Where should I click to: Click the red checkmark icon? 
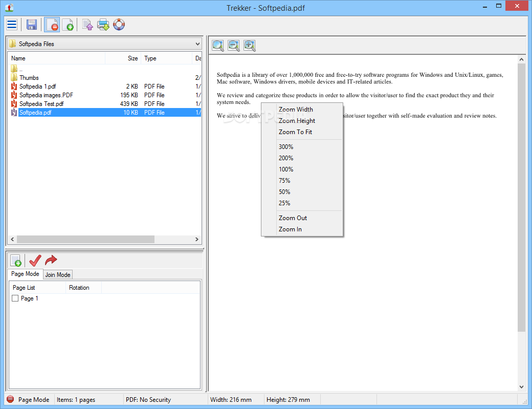[35, 261]
